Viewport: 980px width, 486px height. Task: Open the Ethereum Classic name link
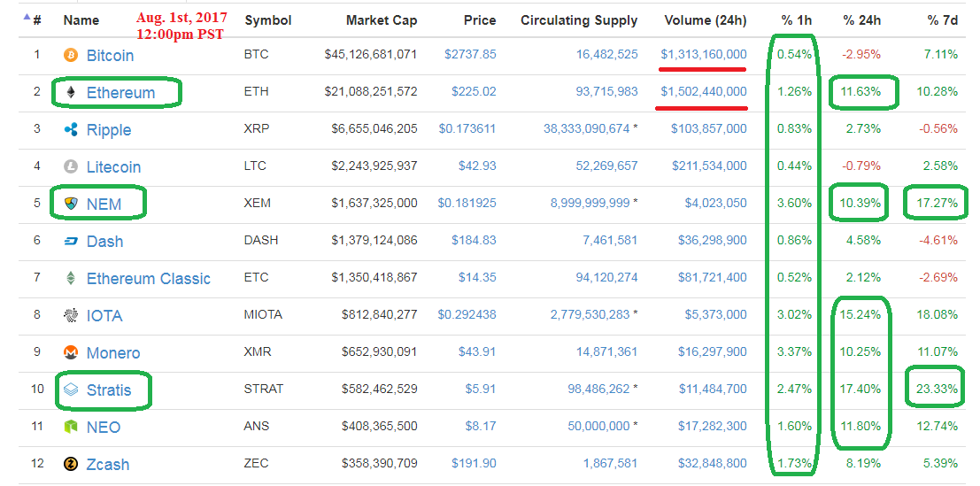tap(148, 279)
